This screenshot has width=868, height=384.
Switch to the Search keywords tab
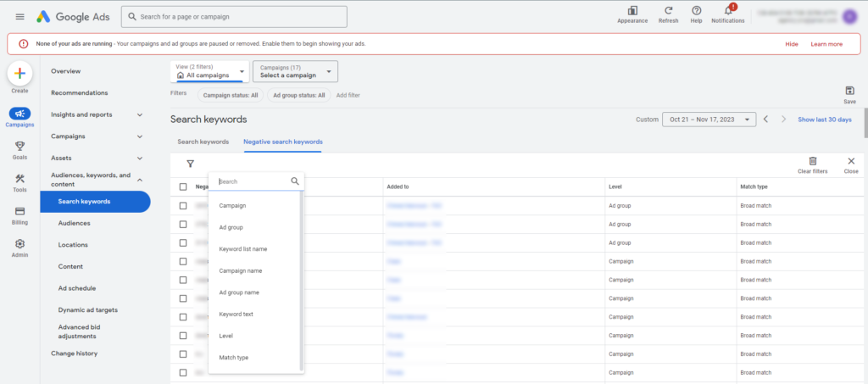pyautogui.click(x=203, y=142)
